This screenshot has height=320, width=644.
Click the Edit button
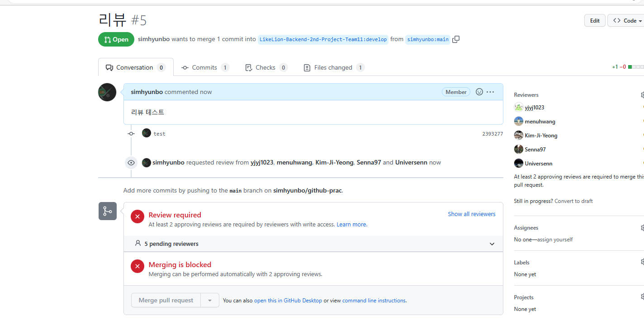coord(595,20)
